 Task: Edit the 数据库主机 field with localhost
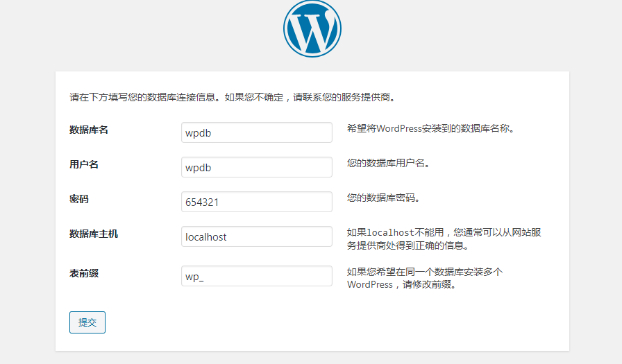pos(257,236)
